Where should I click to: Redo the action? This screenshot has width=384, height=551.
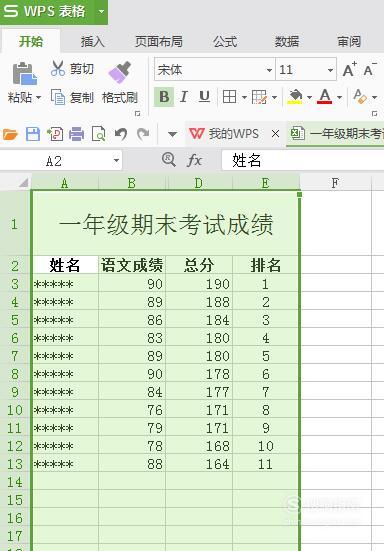point(143,134)
